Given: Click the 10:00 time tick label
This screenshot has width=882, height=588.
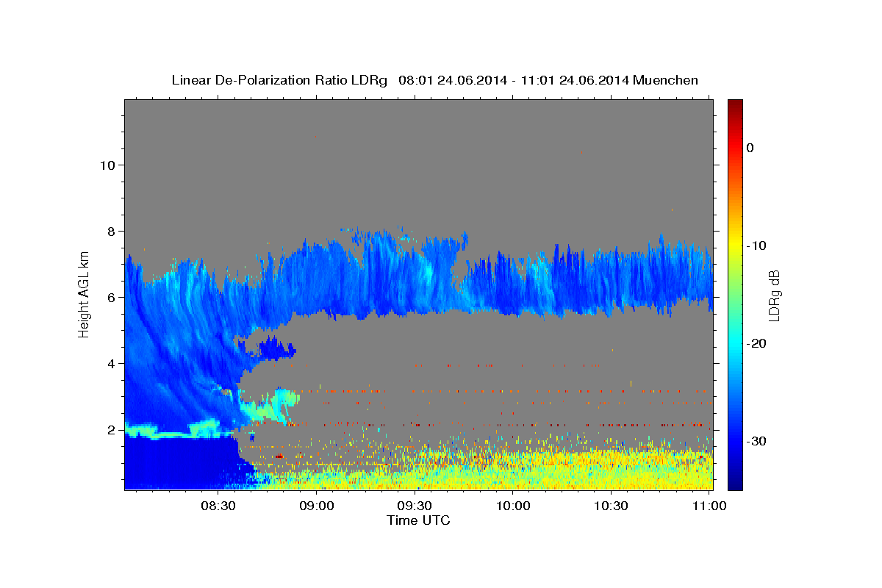Looking at the screenshot, I should [x=513, y=506].
